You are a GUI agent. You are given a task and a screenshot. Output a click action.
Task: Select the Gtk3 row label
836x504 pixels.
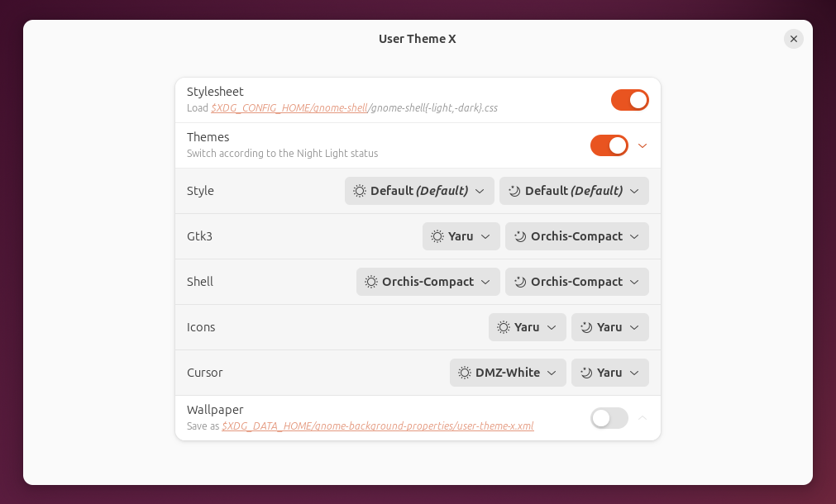[x=199, y=236]
